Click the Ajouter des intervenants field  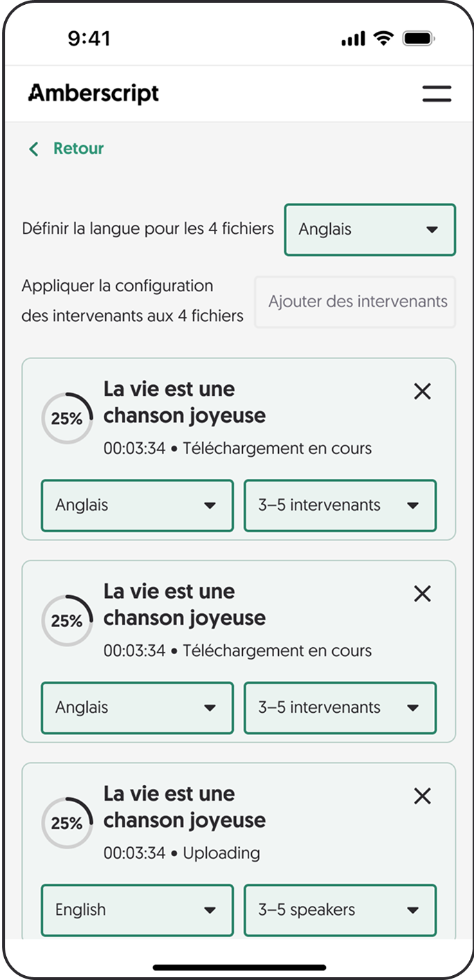[355, 302]
